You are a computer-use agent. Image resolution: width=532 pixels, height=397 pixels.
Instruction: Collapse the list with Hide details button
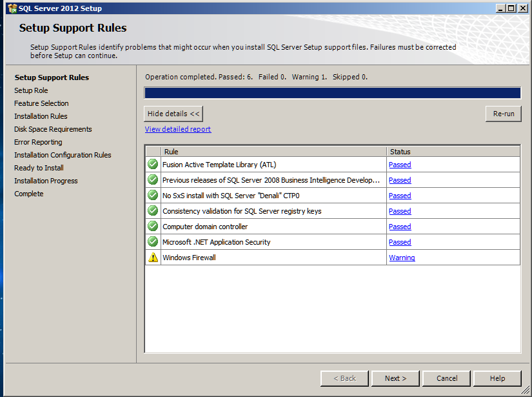tap(173, 114)
